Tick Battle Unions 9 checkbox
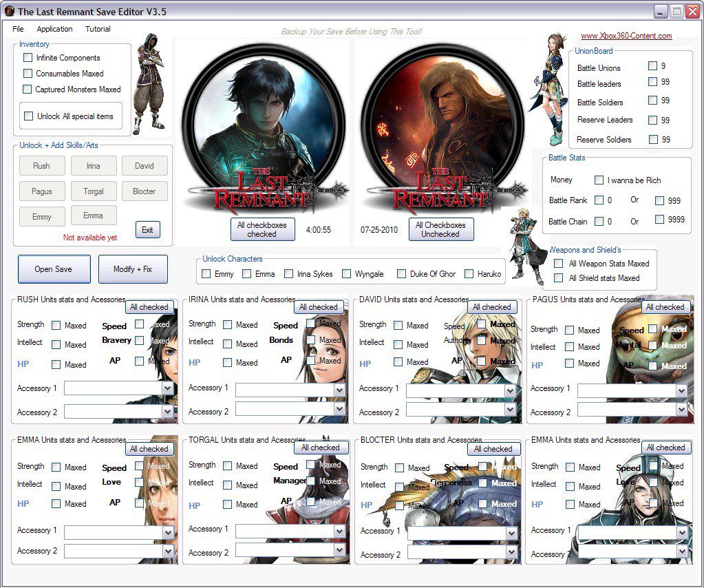The image size is (704, 588). coord(652,66)
